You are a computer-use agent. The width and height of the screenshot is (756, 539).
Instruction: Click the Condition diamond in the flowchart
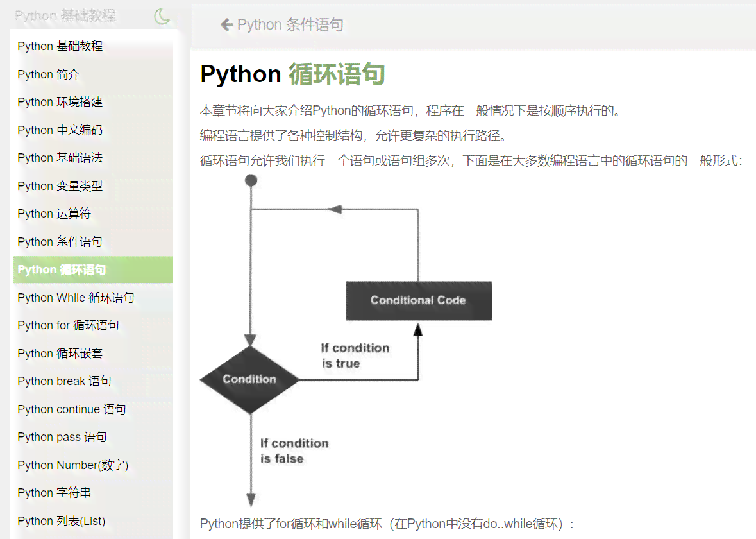[x=249, y=380]
